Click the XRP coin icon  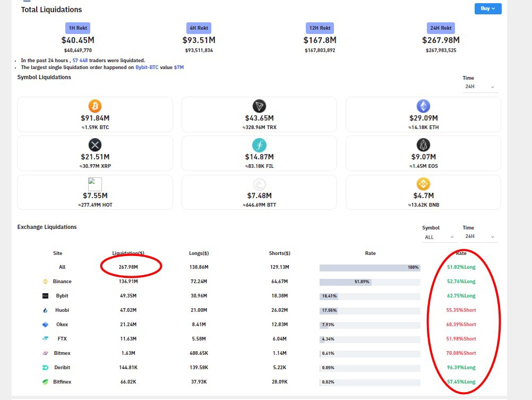pos(95,145)
